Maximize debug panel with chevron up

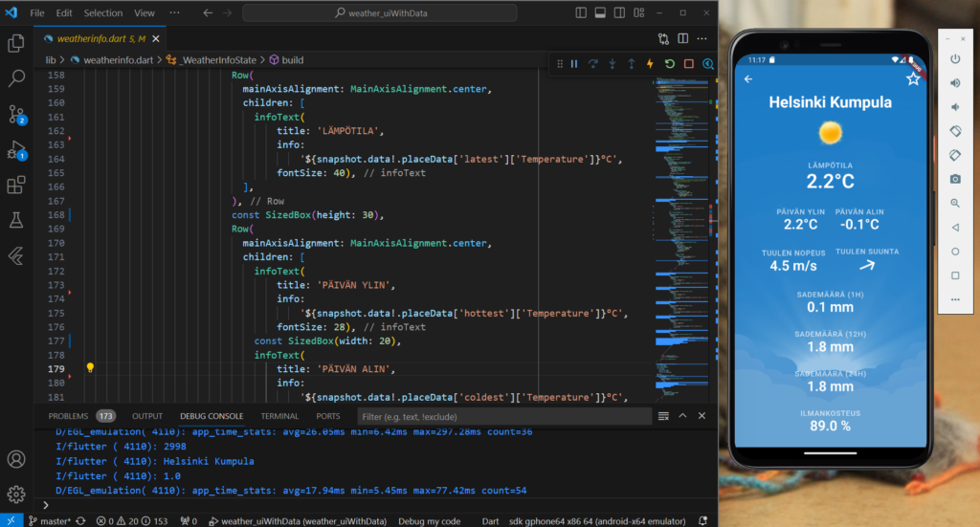(x=682, y=416)
